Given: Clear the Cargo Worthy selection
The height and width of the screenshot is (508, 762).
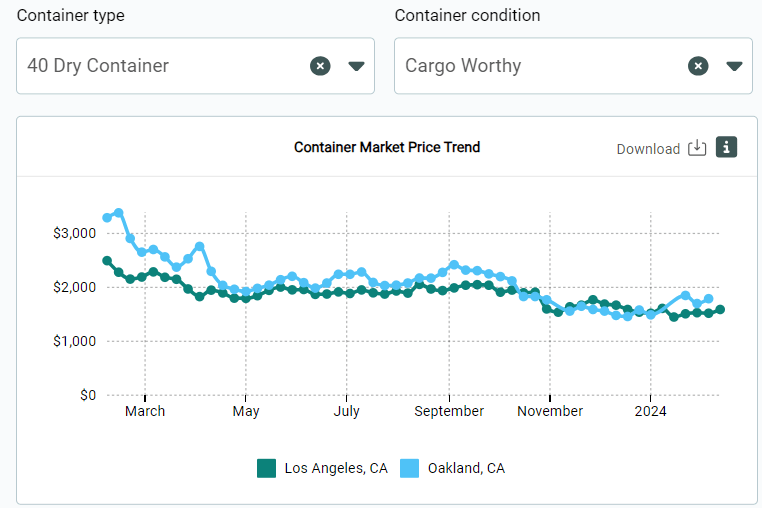Looking at the screenshot, I should pos(698,66).
